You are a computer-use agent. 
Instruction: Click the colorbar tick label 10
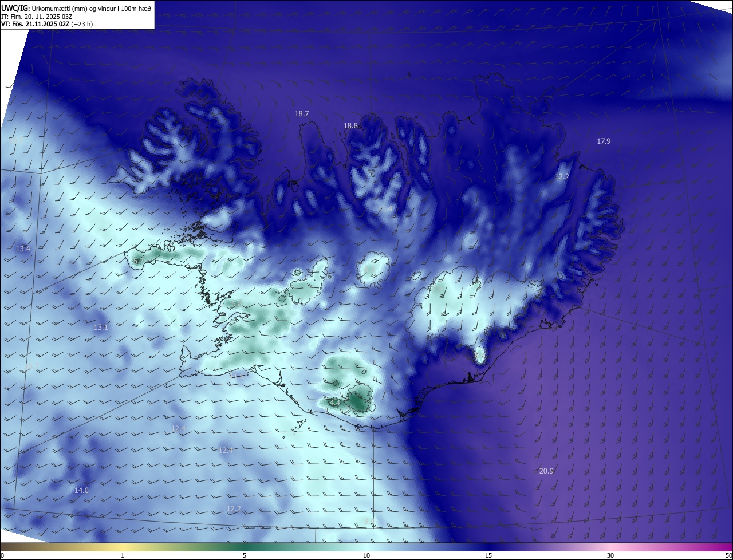click(x=366, y=555)
